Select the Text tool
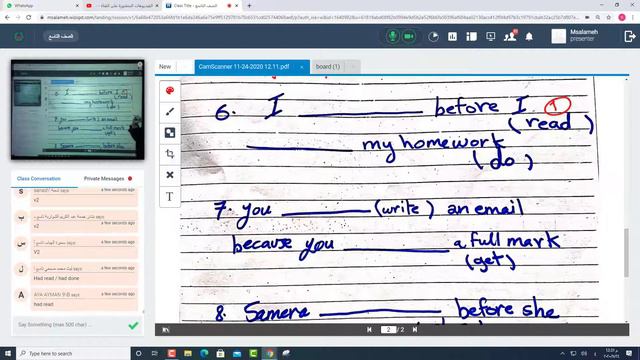Image resolution: width=640 pixels, height=360 pixels. [x=170, y=196]
